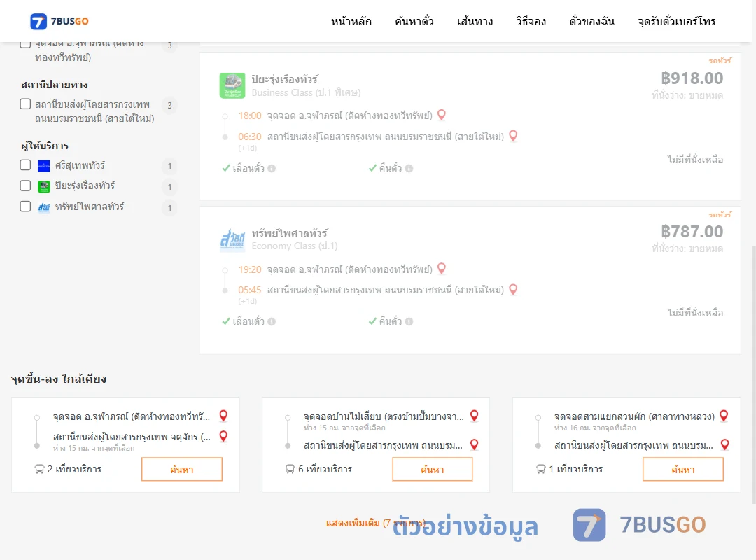The image size is (756, 560).
Task: Open map pin for จุดจอด อ.จุฬาภรณ์ nearby card
Action: [x=223, y=415]
